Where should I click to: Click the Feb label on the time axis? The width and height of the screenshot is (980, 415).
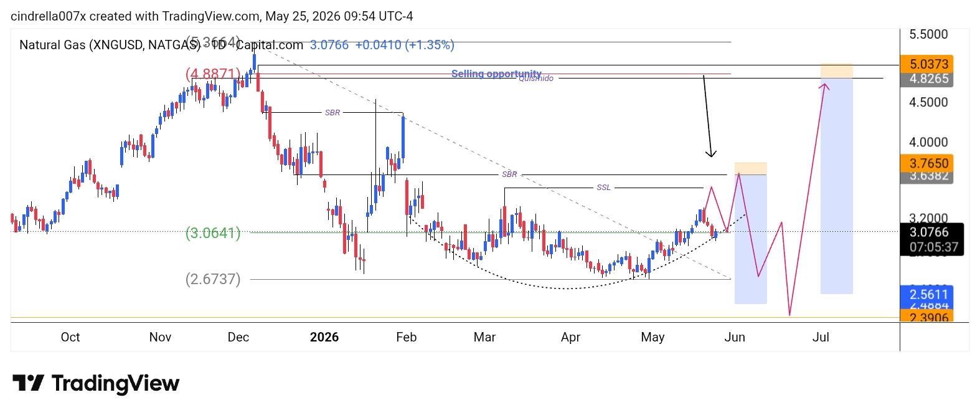pos(406,337)
